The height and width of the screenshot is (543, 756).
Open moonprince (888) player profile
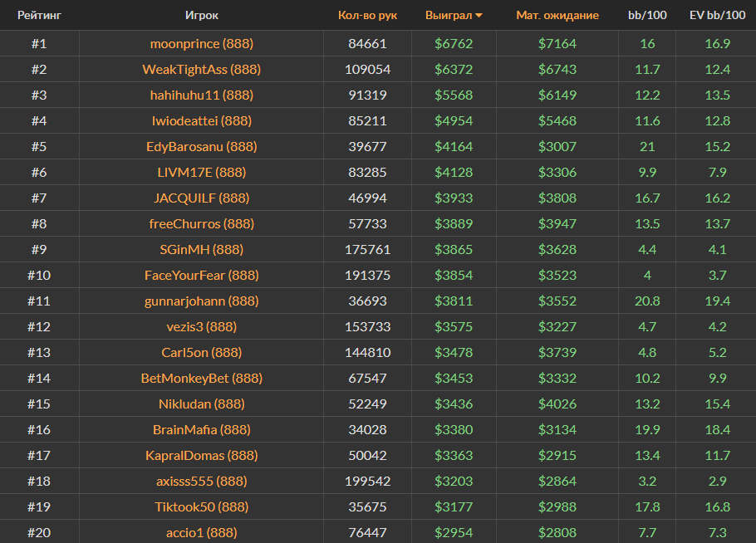(202, 43)
